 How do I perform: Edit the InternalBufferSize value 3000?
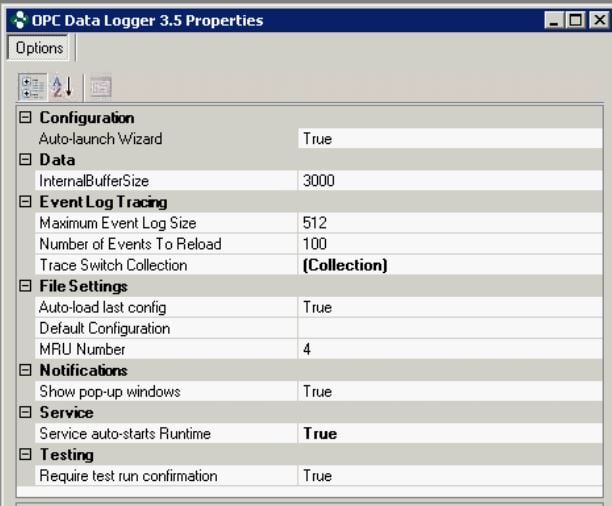[x=450, y=181]
